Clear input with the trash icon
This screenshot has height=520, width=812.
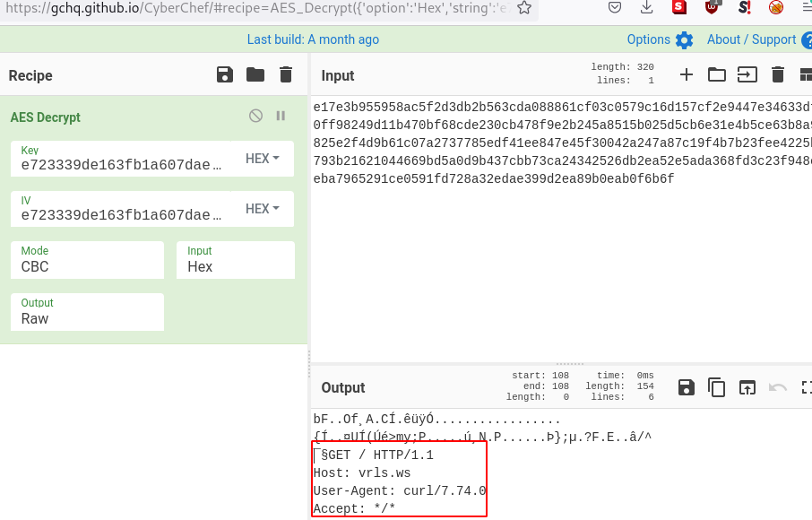778,74
